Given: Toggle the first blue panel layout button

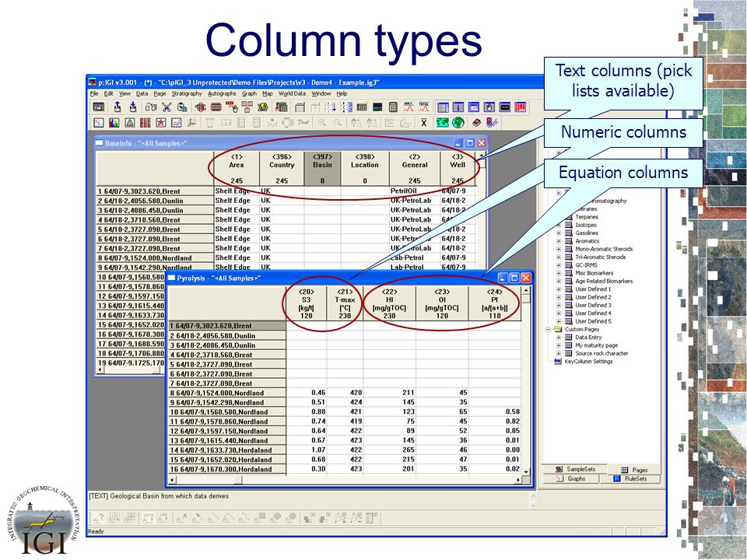Looking at the screenshot, I should (x=443, y=107).
